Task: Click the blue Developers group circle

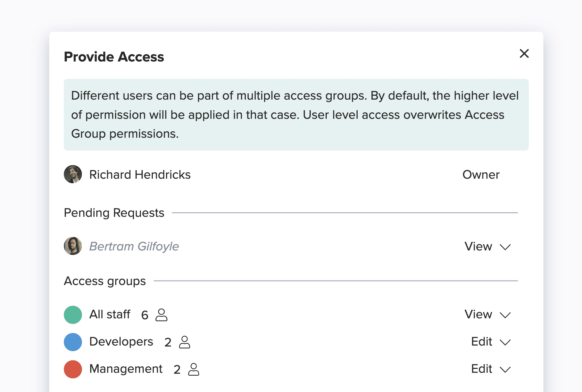Action: coord(73,342)
